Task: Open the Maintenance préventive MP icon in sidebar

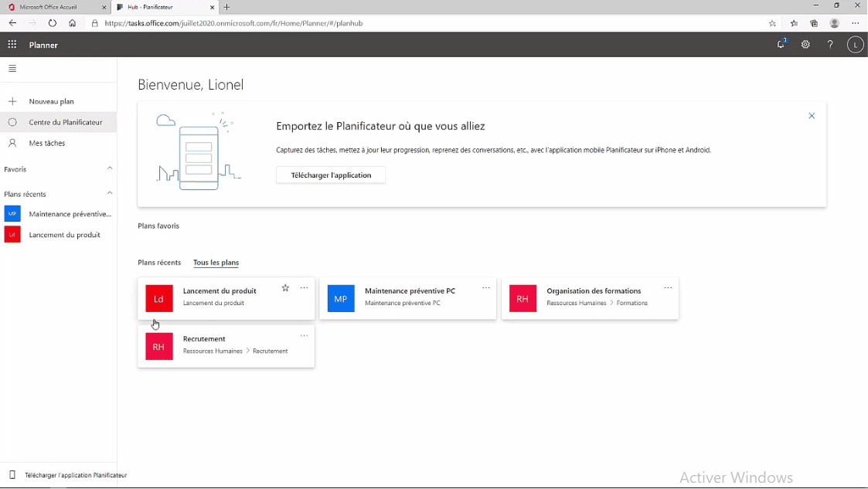Action: [12, 214]
